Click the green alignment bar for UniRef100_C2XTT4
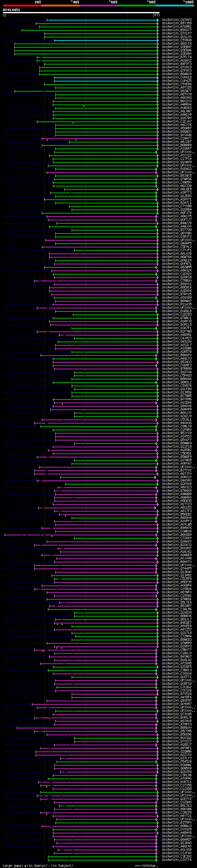Image resolution: width=197 pixels, height=868 pixels. (103, 860)
